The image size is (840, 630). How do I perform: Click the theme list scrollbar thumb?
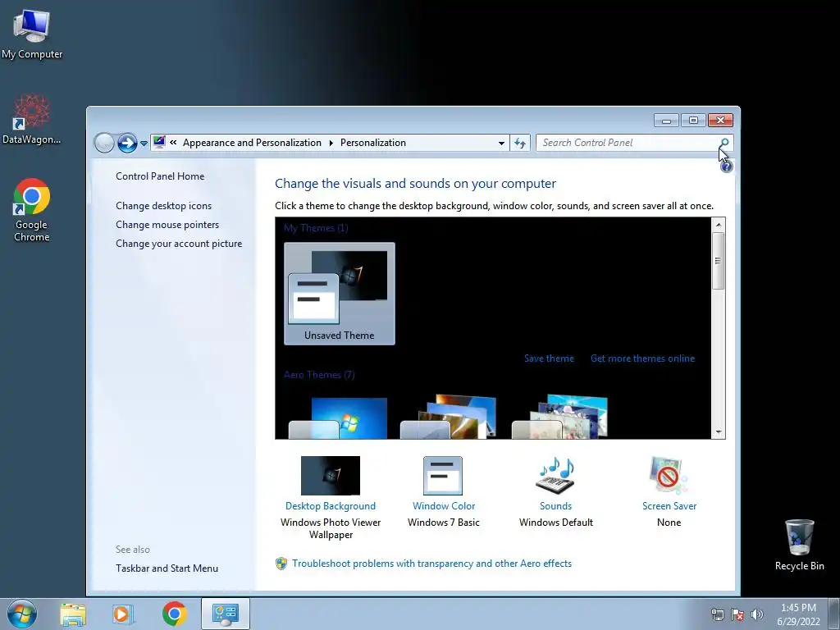(719, 261)
